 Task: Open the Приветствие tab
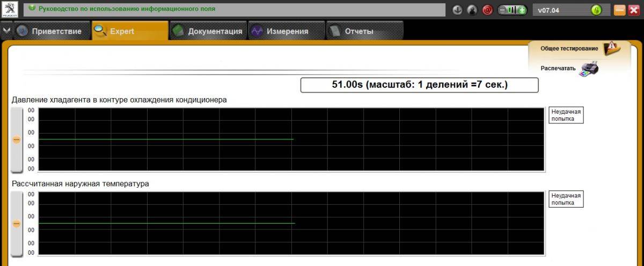51,31
